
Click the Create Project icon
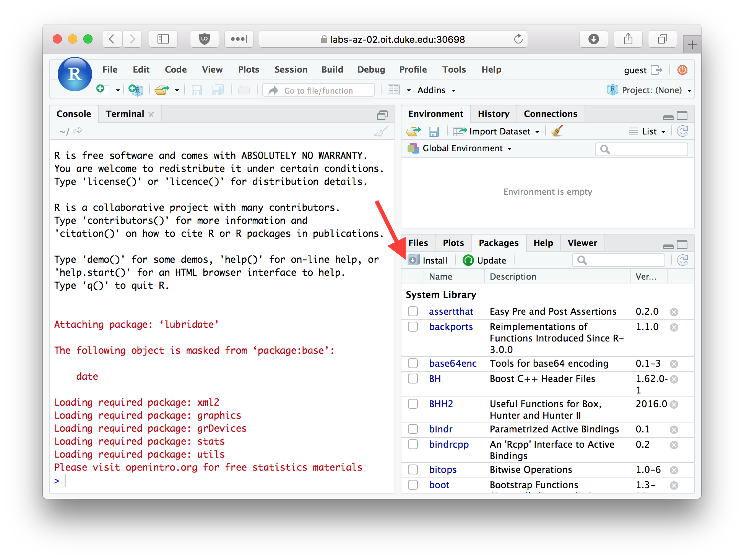(x=136, y=90)
